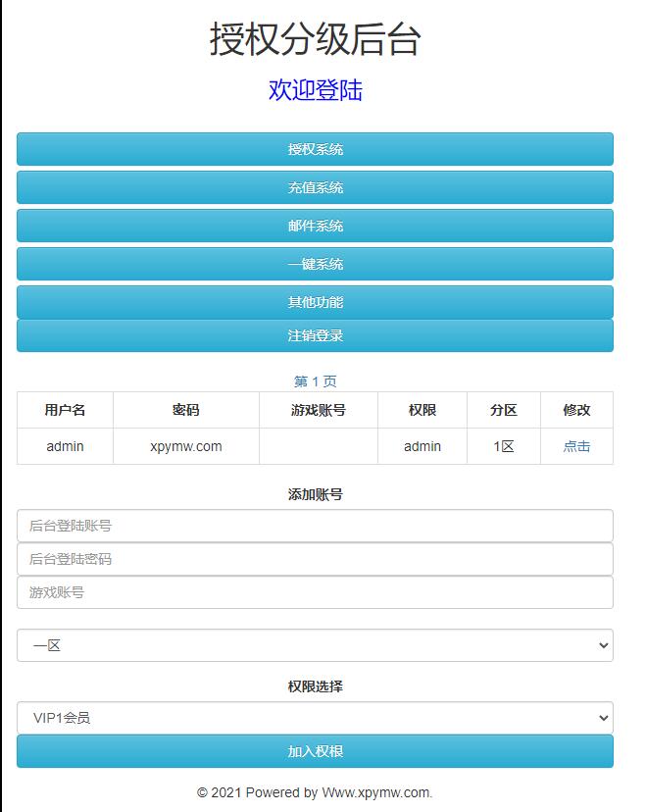Click the 欢迎登陆 heading link
Screen dimensions: 646x812
point(315,90)
